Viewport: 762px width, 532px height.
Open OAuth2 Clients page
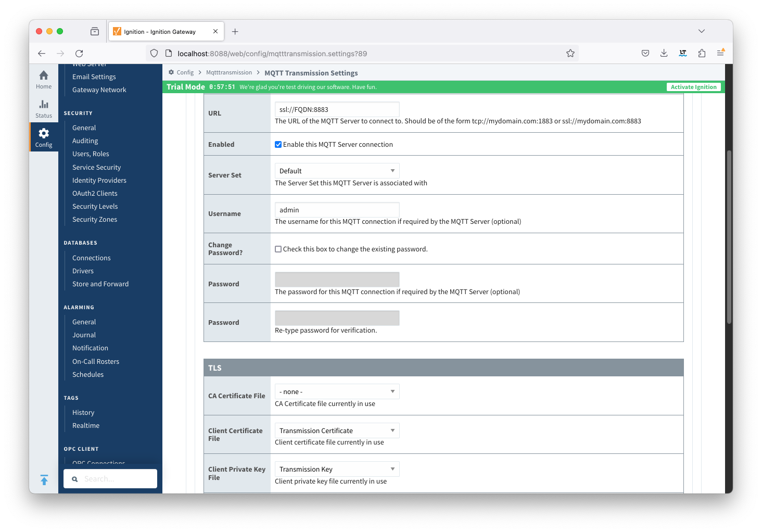pyautogui.click(x=95, y=193)
